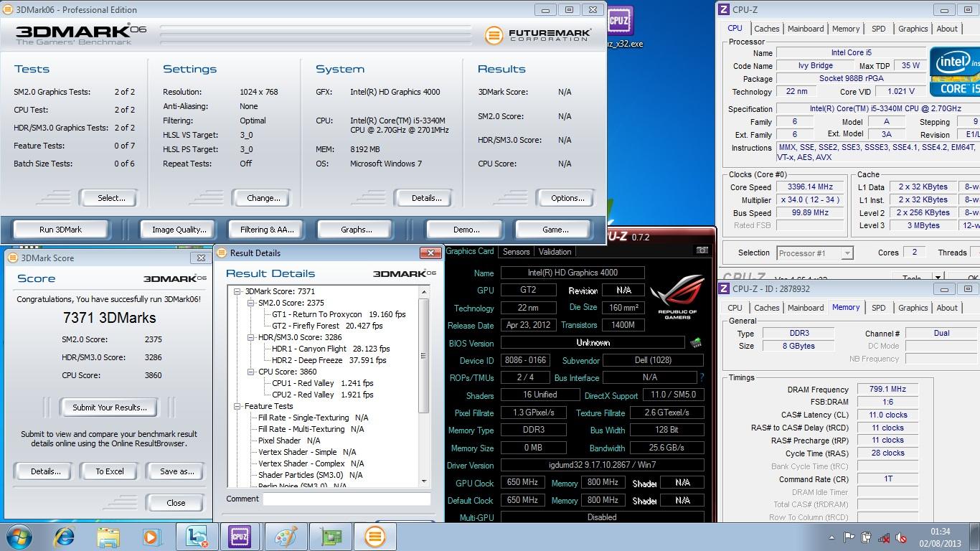This screenshot has height=551, width=980.
Task: Collapse the Feature Tests tree node
Action: 237,406
